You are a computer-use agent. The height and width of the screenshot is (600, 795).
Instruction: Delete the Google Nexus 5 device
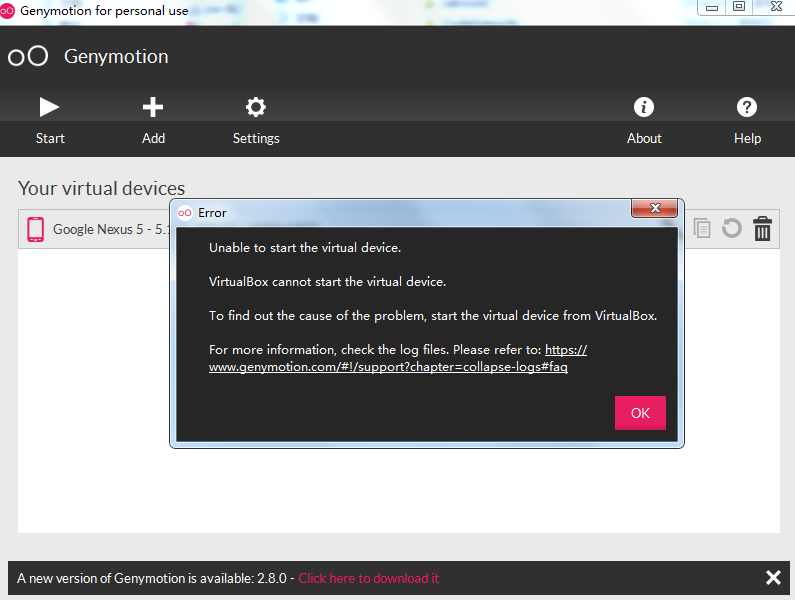762,228
